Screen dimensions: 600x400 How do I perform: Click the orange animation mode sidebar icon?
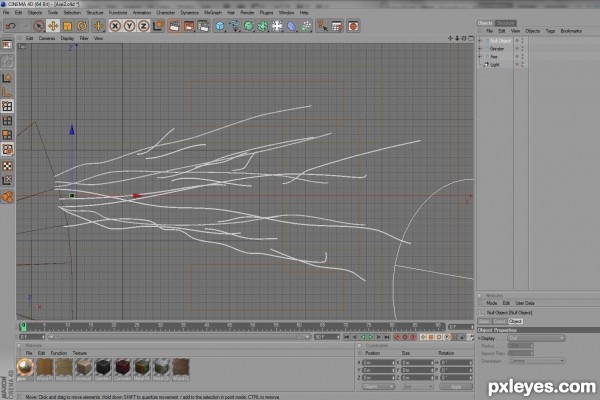pyautogui.click(x=7, y=197)
